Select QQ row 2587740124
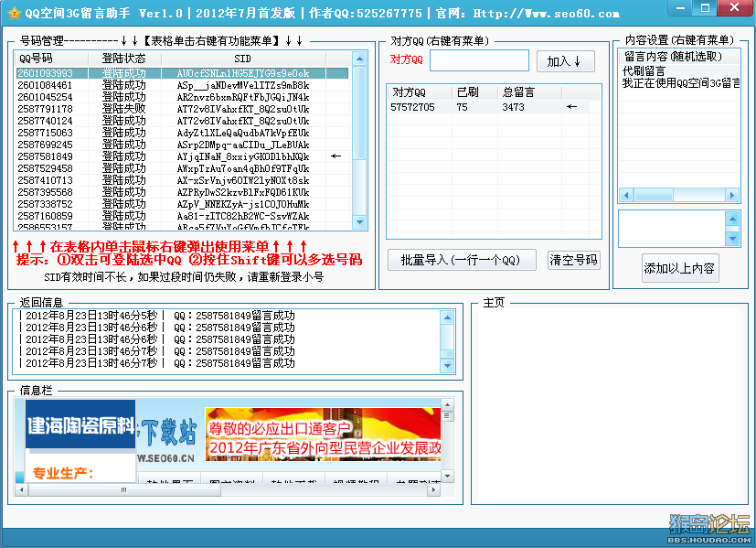Image resolution: width=756 pixels, height=548 pixels. 182,121
